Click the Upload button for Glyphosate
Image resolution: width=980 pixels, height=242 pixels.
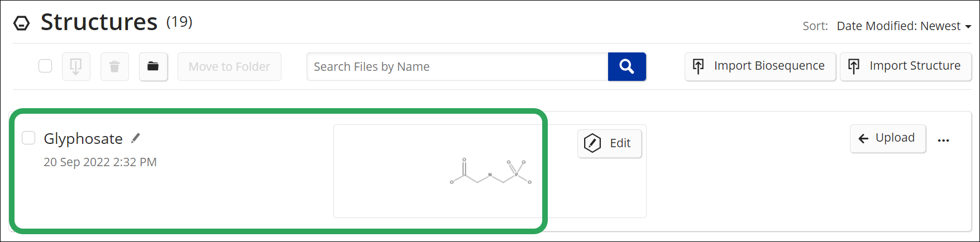[888, 138]
